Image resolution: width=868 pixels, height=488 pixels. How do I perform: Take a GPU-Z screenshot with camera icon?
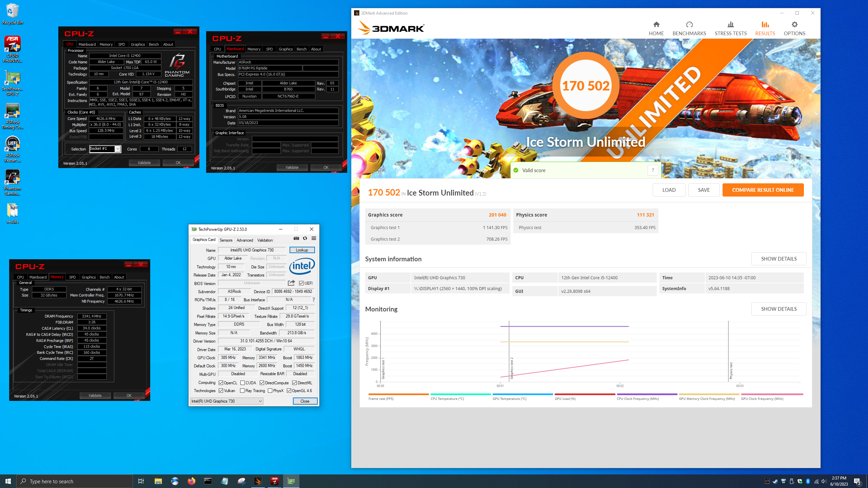296,238
